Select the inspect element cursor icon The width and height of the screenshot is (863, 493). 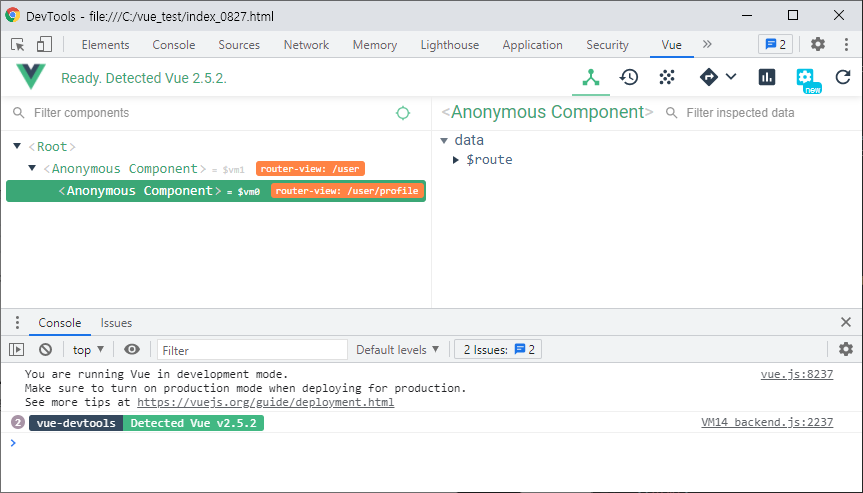click(18, 45)
